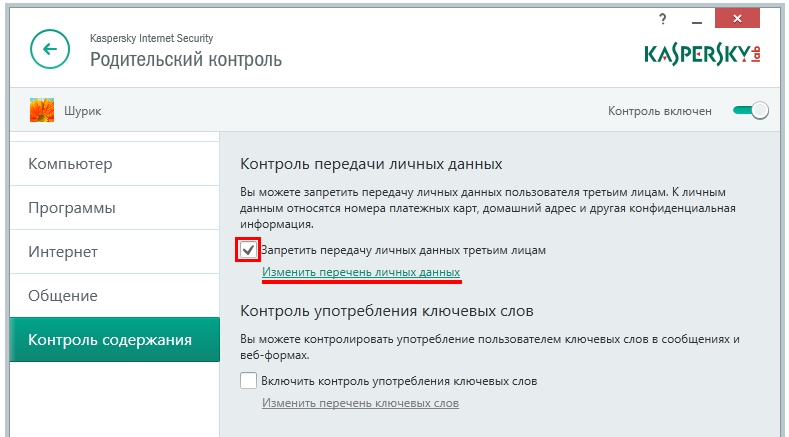Select the Контроль содержания section
This screenshot has height=437, width=789.
pos(110,340)
